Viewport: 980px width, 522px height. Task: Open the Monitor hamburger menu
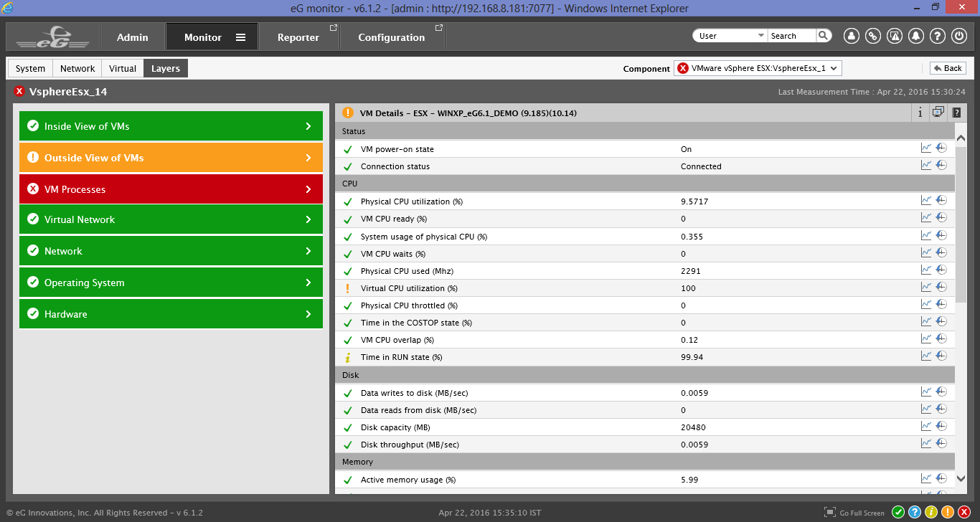(241, 37)
